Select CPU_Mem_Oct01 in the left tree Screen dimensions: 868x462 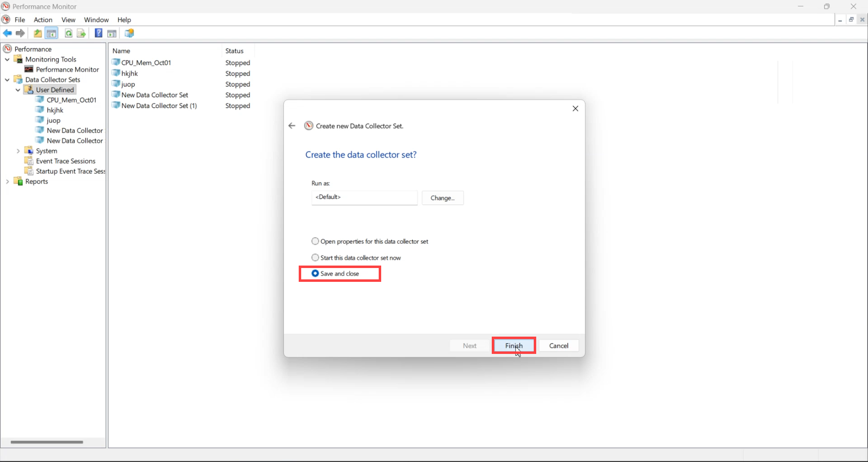(72, 100)
